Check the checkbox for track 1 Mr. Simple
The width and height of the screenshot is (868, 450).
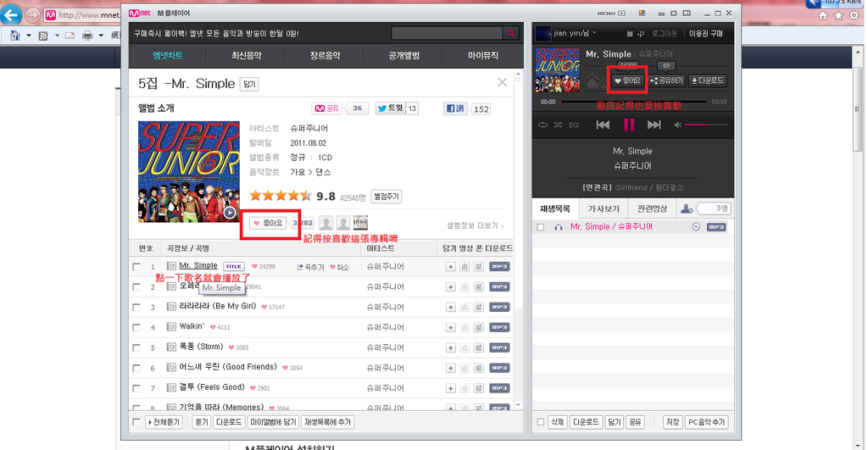click(136, 267)
